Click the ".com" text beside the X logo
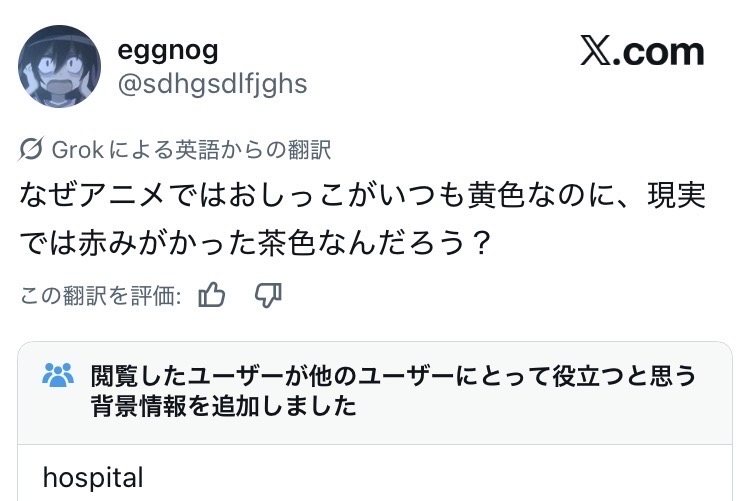This screenshot has height=501, width=750. (x=662, y=52)
